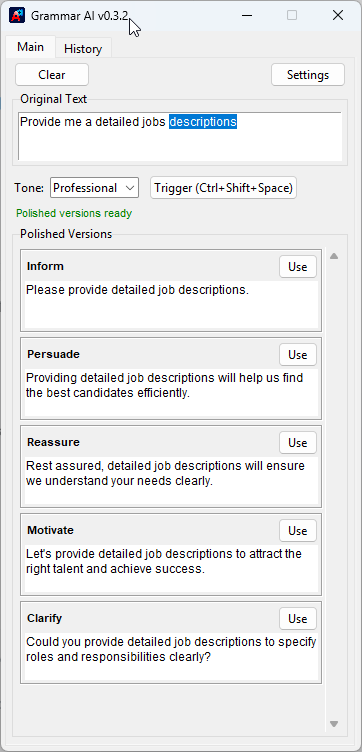362x752 pixels.
Task: Click the 'Motivate' heading label
Action: pos(50,530)
